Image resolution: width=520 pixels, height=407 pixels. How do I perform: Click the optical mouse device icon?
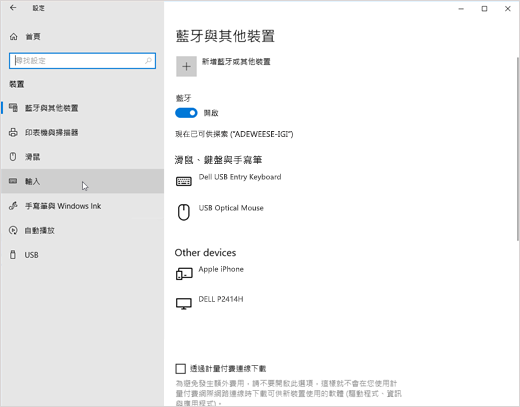point(184,212)
